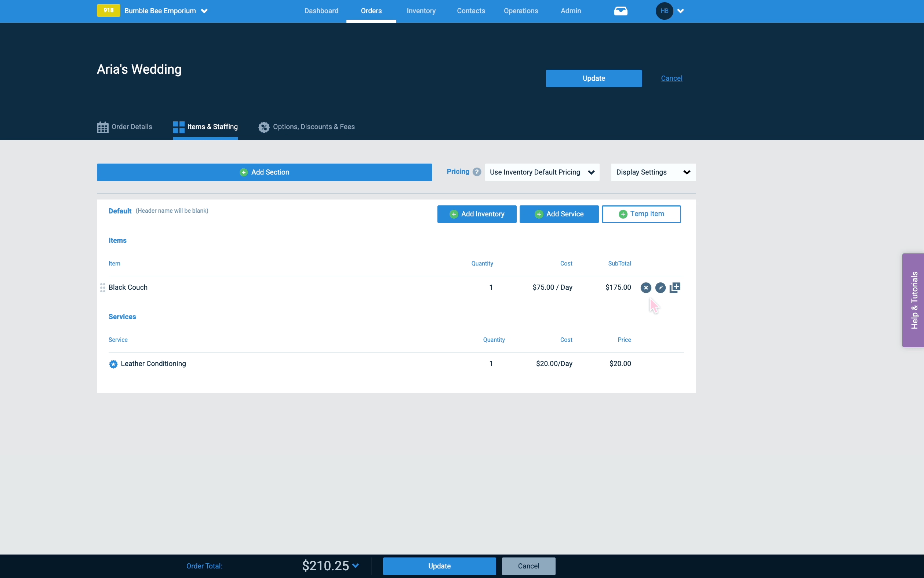Click the Leather Conditioning service name
Viewport: 924px width, 578px height.
tap(153, 364)
